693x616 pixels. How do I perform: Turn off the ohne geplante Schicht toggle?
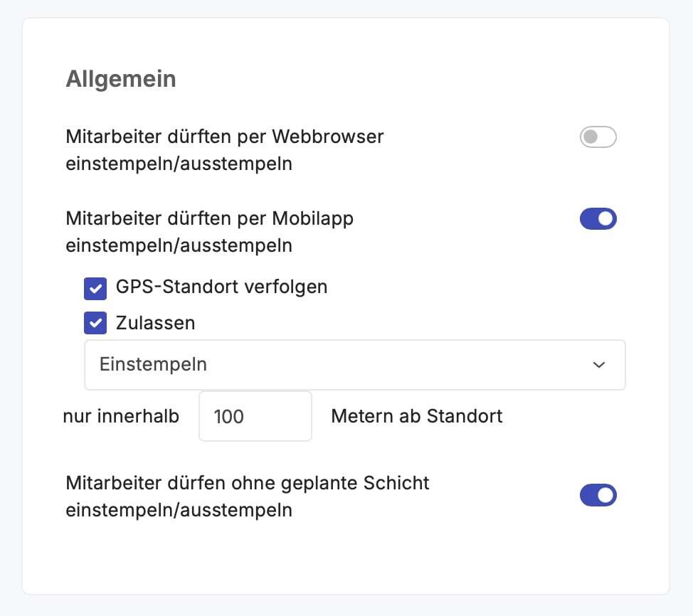pyautogui.click(x=598, y=495)
